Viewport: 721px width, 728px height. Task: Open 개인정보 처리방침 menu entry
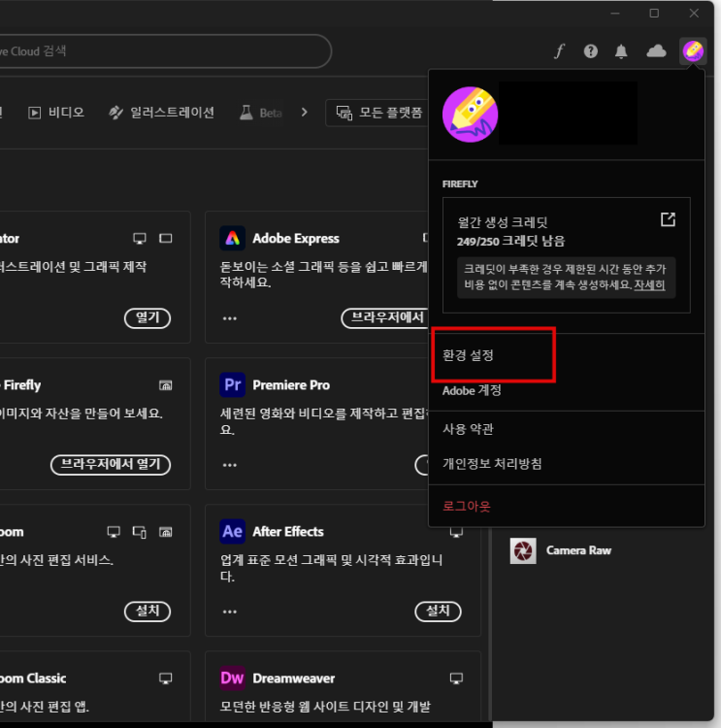tap(492, 464)
